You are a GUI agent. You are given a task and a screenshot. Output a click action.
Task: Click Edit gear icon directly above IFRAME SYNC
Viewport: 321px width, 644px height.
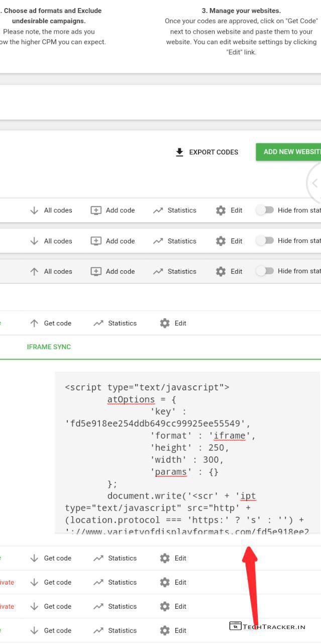[x=165, y=324]
